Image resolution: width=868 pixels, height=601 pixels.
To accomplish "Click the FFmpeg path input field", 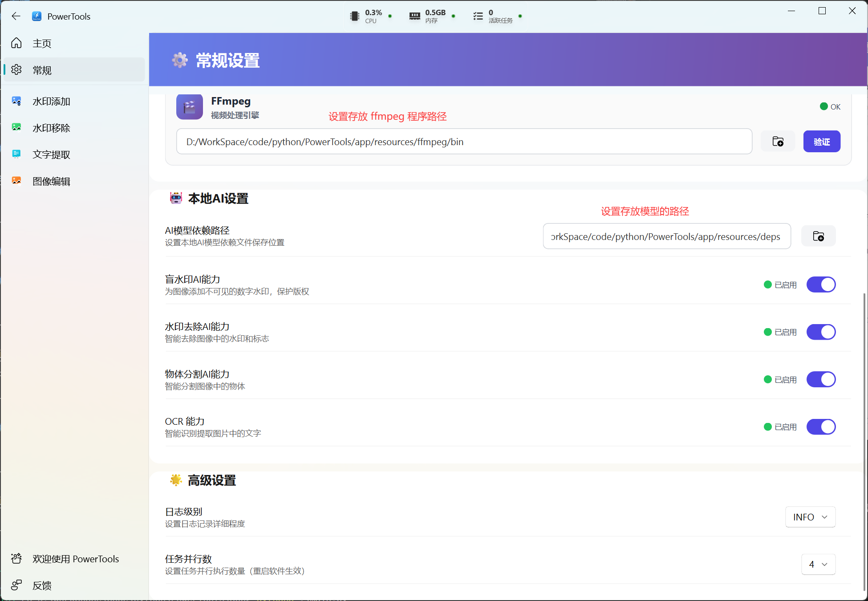I will (464, 142).
